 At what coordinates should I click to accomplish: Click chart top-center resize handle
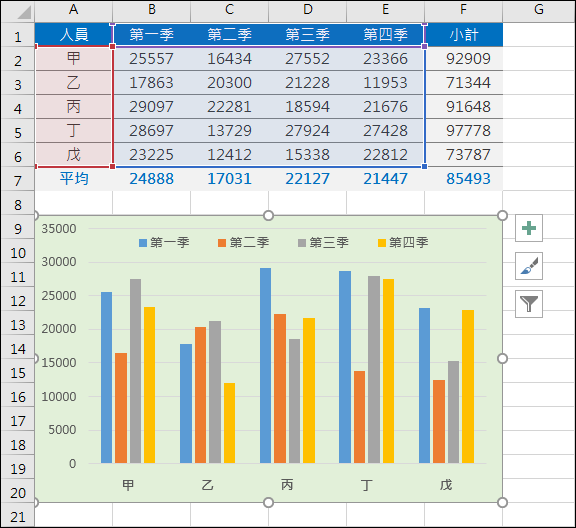(x=269, y=216)
